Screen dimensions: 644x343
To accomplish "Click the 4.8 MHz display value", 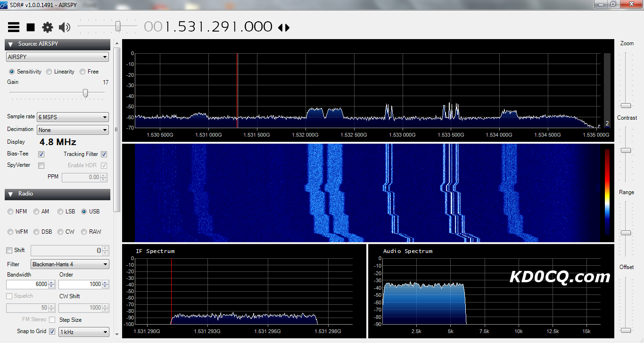I will pyautogui.click(x=58, y=142).
